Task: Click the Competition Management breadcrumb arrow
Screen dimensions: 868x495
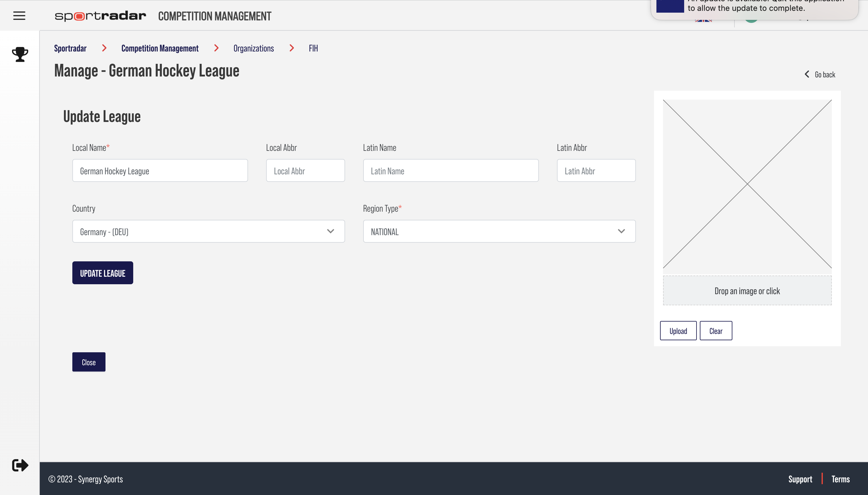Action: 216,48
